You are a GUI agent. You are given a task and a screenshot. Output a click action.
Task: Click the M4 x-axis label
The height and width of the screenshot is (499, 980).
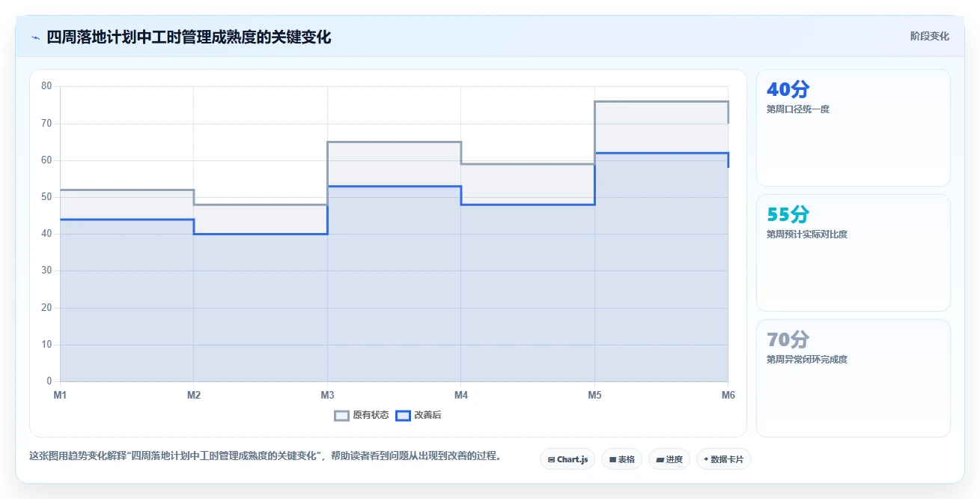coord(461,394)
